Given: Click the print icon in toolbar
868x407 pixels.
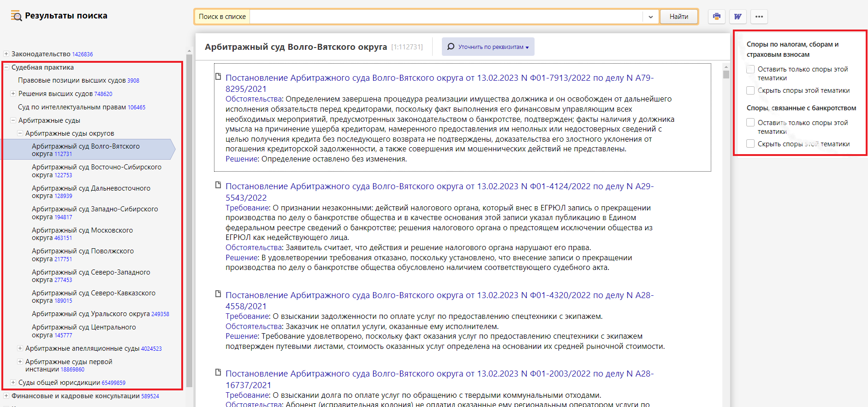Looking at the screenshot, I should coord(716,17).
